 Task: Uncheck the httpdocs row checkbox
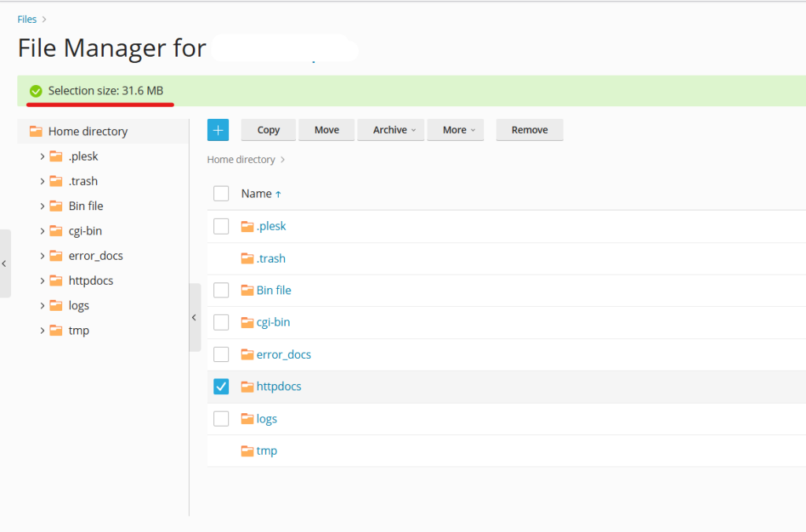221,386
